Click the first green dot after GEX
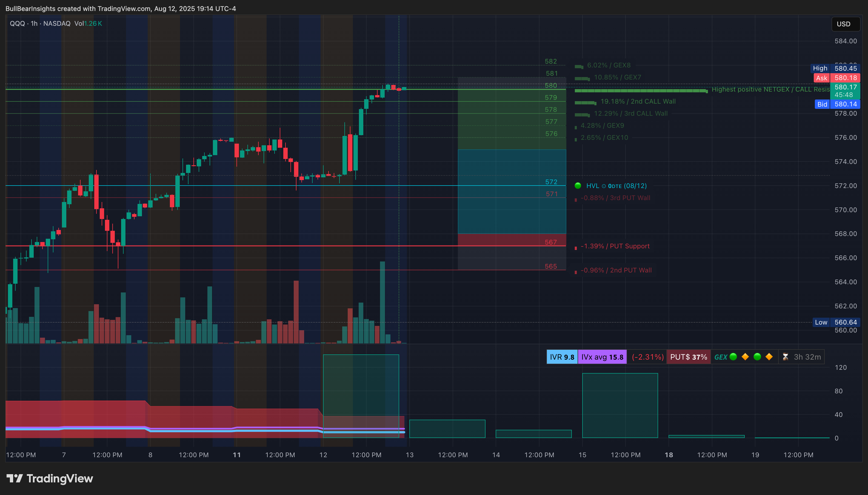This screenshot has width=868, height=495. 733,357
